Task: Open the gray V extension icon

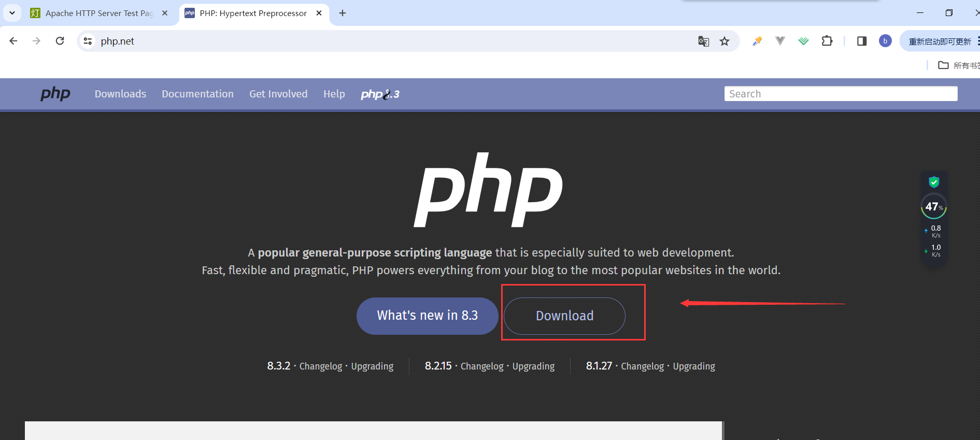Action: pos(780,41)
